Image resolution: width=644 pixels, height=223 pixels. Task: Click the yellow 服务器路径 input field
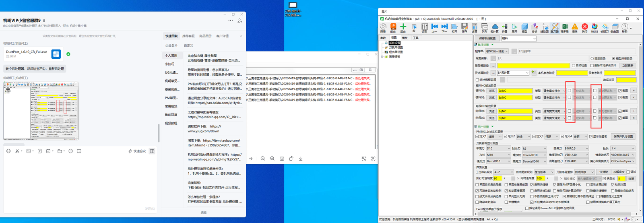(534, 65)
